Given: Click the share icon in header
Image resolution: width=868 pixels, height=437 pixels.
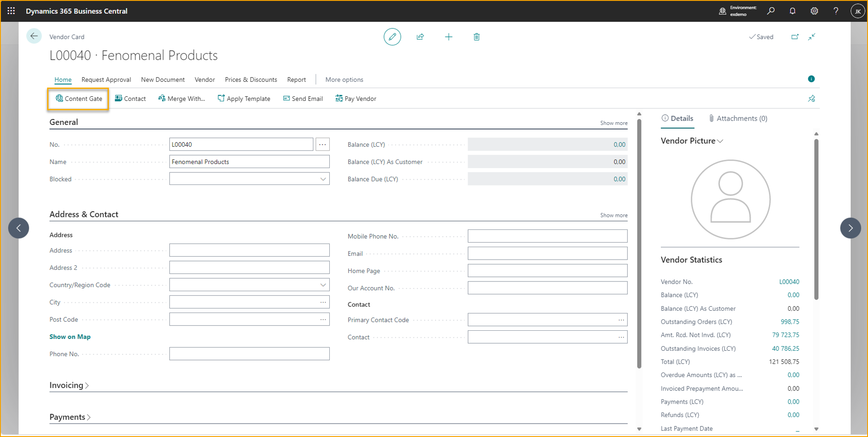Looking at the screenshot, I should [420, 37].
